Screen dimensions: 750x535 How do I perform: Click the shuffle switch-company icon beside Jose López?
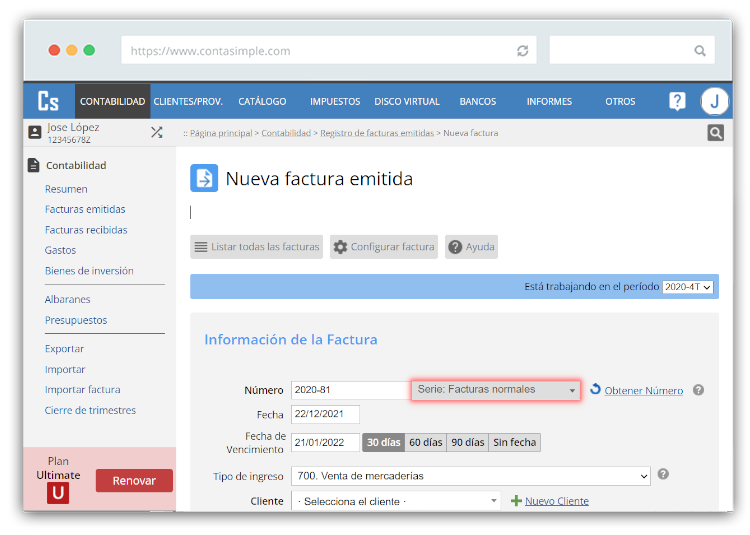157,132
